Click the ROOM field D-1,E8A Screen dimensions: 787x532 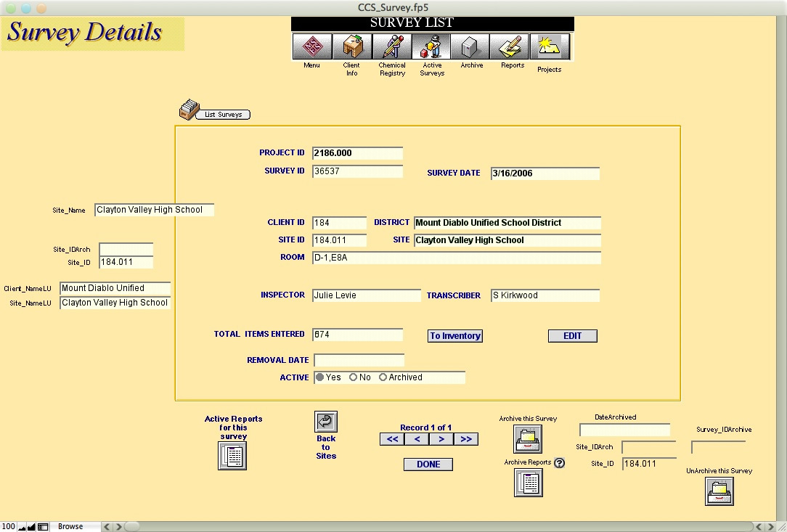456,258
